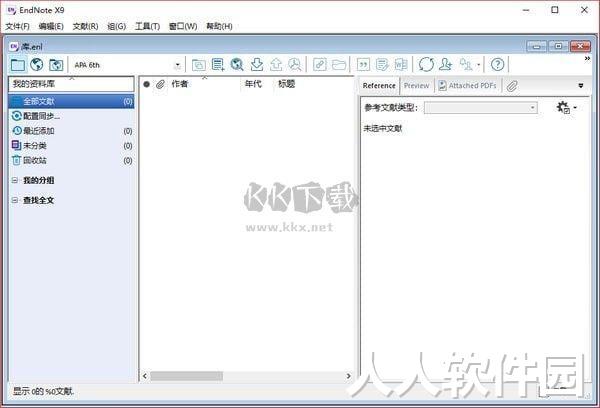This screenshot has height=408, width=600.
Task: Open the 文件(F) menu
Action: click(x=17, y=26)
